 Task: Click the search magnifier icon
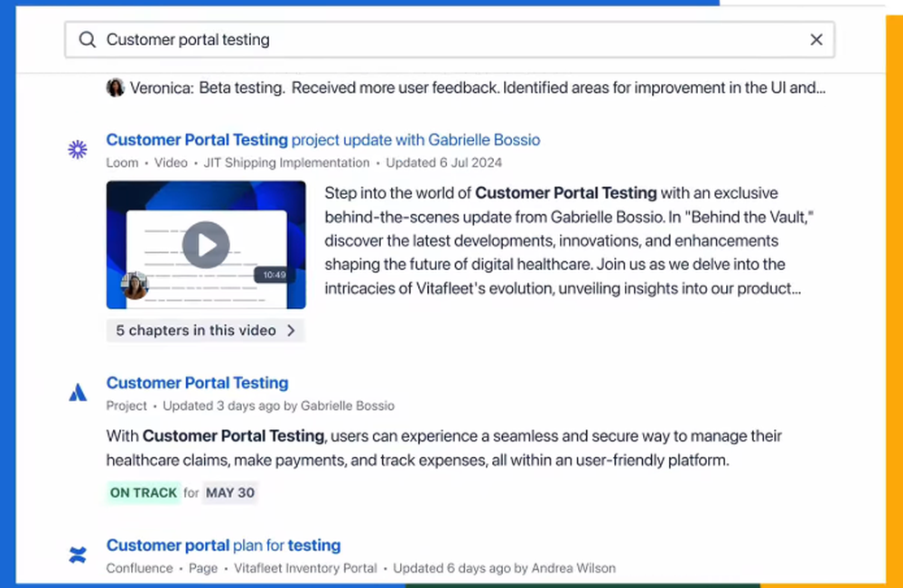pos(87,40)
